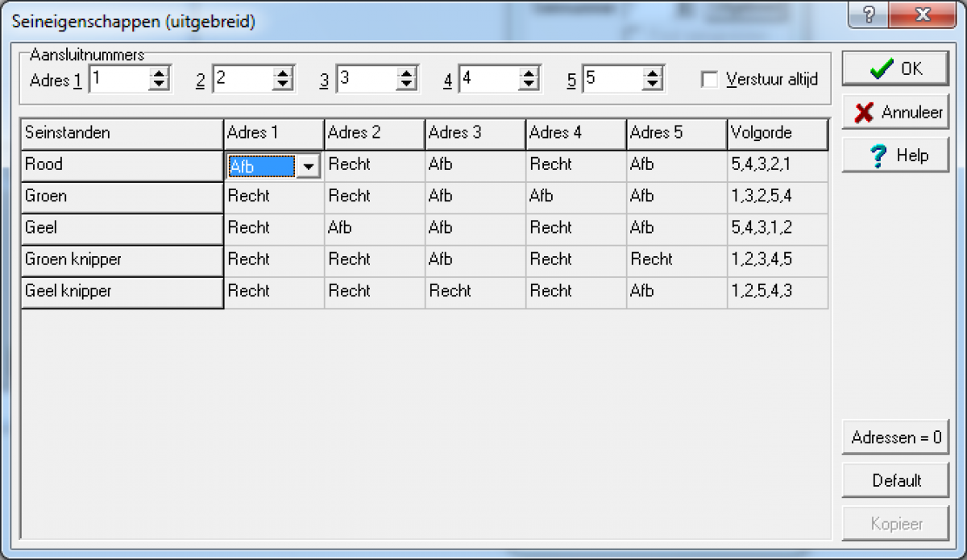Decrease address 5 with the spinner down arrow
This screenshot has width=967, height=560.
(x=654, y=85)
